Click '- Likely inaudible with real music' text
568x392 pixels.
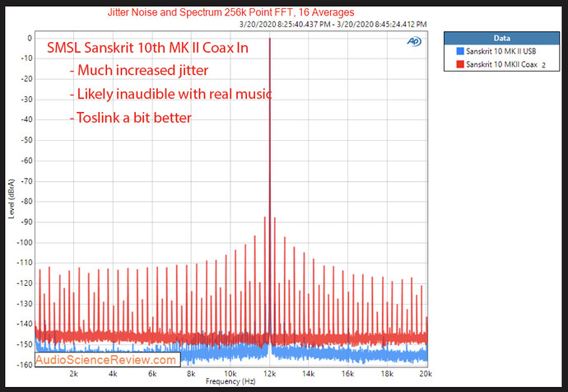pos(170,94)
